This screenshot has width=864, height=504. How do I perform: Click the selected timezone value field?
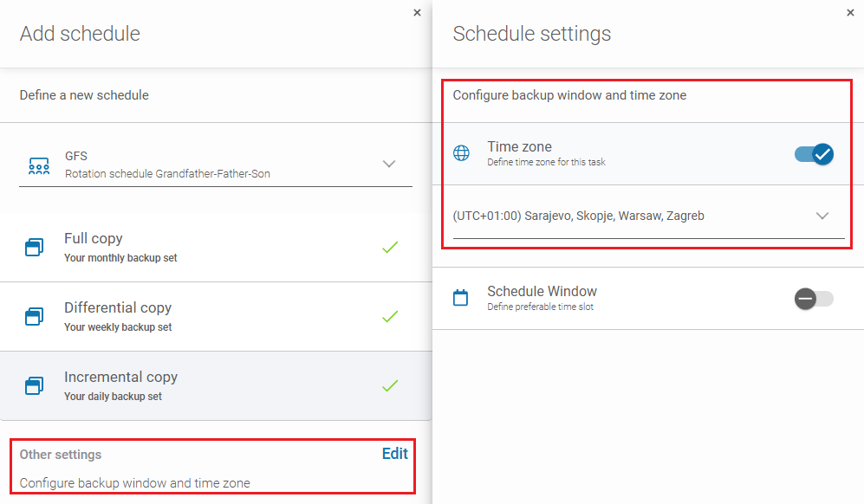click(x=607, y=216)
